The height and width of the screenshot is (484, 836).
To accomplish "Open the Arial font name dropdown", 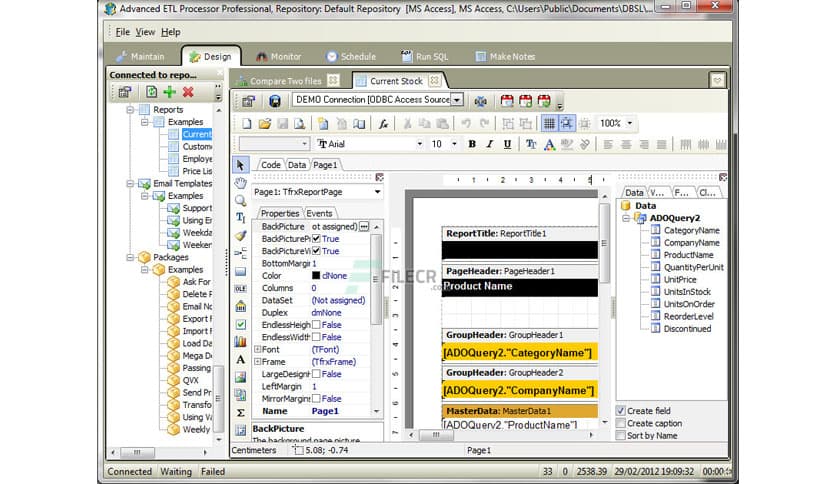I will (420, 144).
